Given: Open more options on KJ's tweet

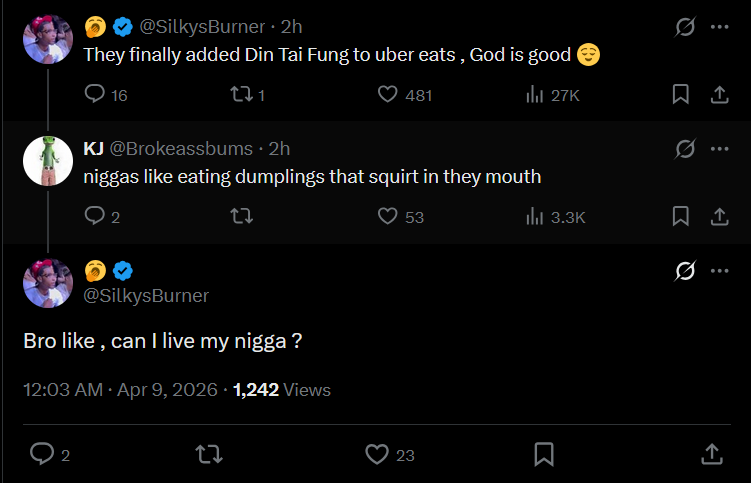Looking at the screenshot, I should point(719,149).
